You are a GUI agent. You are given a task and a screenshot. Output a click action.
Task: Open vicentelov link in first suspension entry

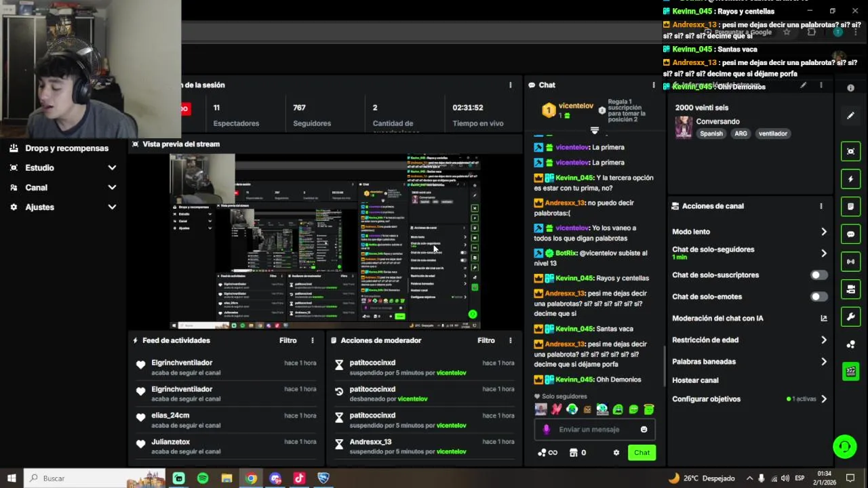(451, 373)
